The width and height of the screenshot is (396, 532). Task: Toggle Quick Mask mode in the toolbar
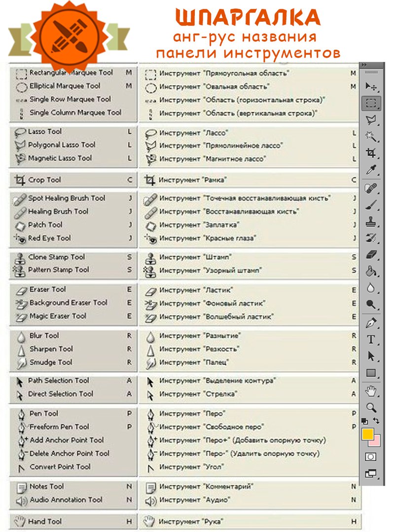coord(371,457)
